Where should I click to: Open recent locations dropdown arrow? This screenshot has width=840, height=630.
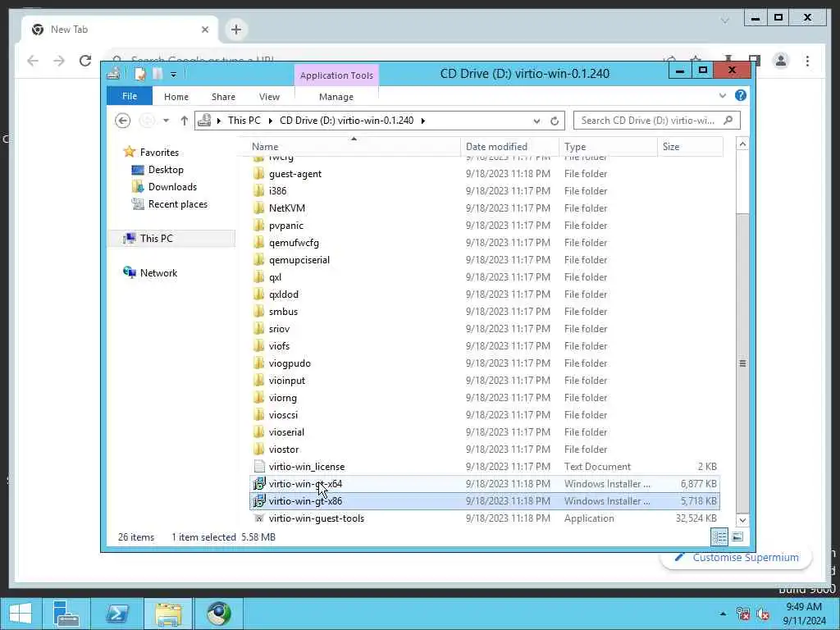click(x=166, y=121)
